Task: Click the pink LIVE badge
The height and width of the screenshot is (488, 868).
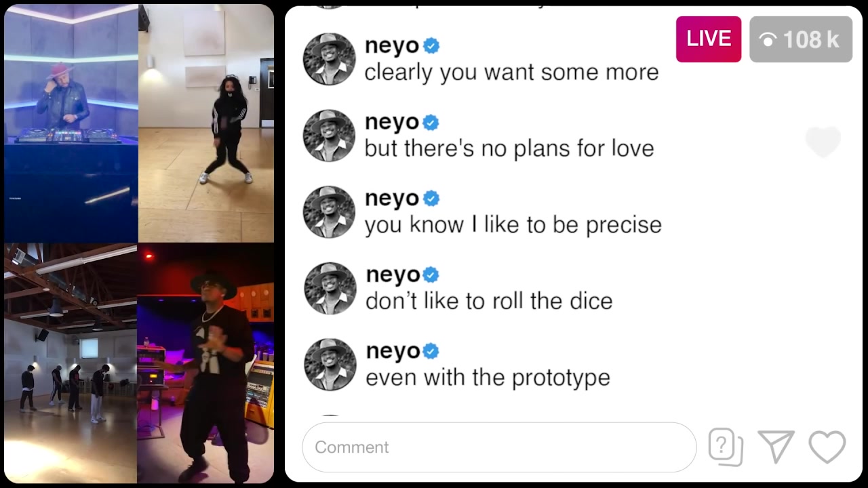Action: tap(709, 39)
